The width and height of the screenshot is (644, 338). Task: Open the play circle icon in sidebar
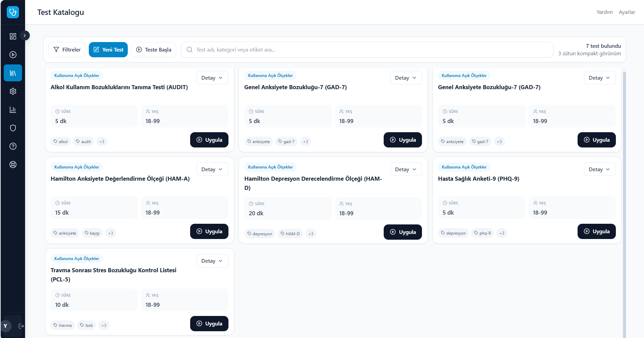click(x=13, y=55)
